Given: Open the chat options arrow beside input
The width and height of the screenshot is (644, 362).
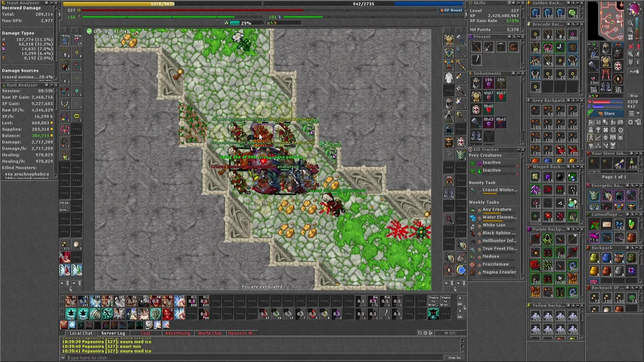Looking at the screenshot, I should pyautogui.click(x=63, y=357).
